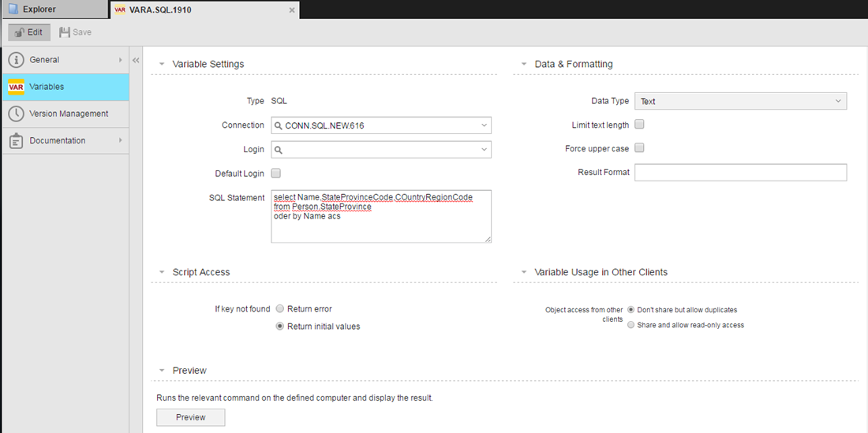Open the Variables sidebar section
This screenshot has height=433, width=868.
65,87
